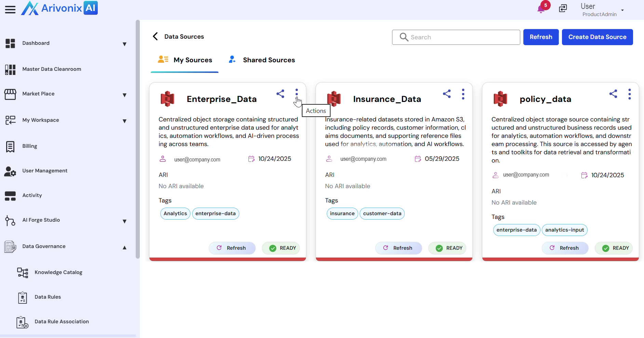Collapse the Data Governance section
Screen dimensions: 644x338
(x=124, y=247)
